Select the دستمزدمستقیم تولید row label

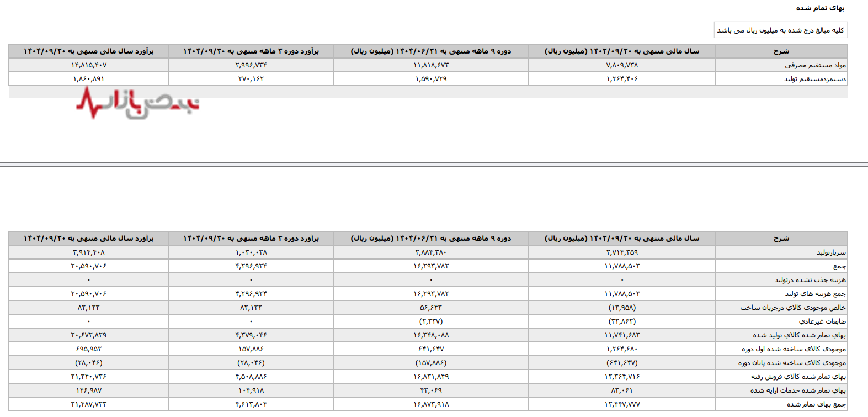pyautogui.click(x=814, y=79)
